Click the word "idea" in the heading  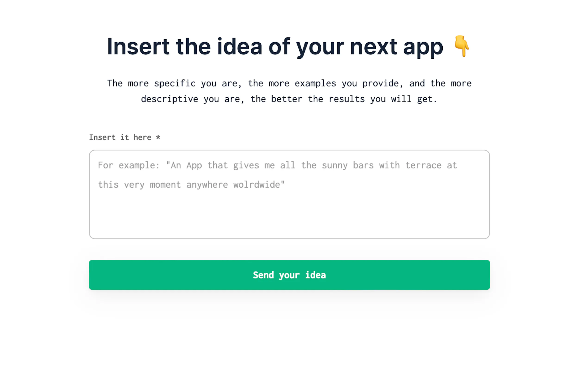coord(239,47)
